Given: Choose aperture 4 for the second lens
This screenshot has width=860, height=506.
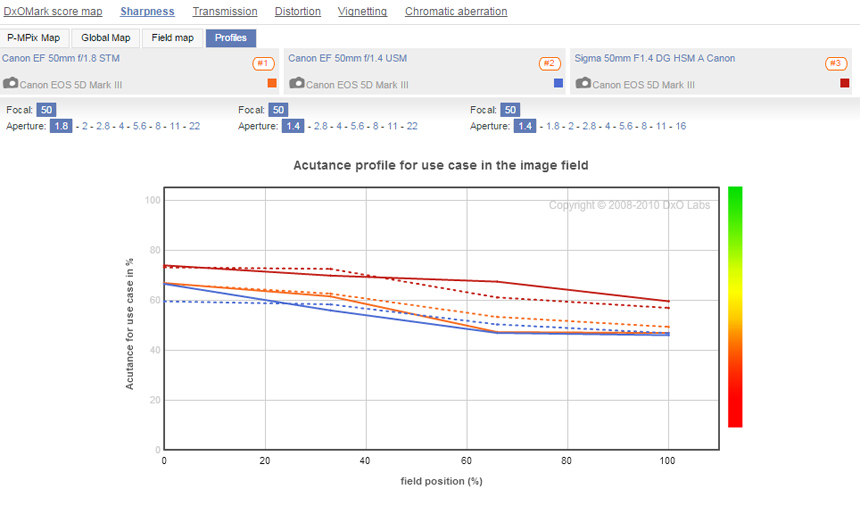Looking at the screenshot, I should [x=339, y=126].
